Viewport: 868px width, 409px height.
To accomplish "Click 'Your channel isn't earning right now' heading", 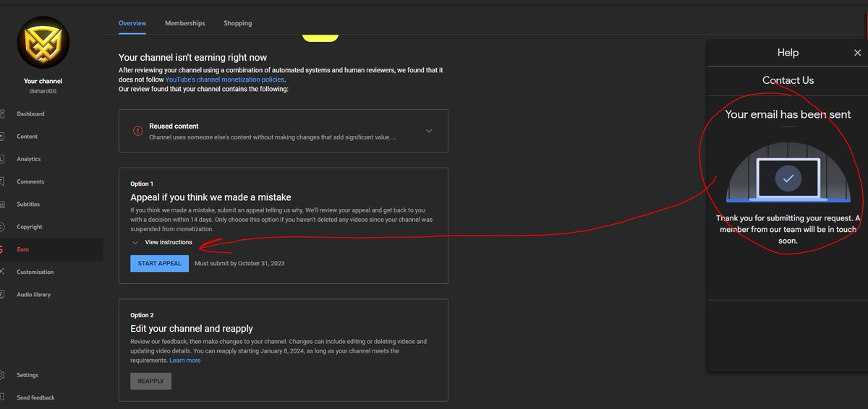I will click(193, 58).
